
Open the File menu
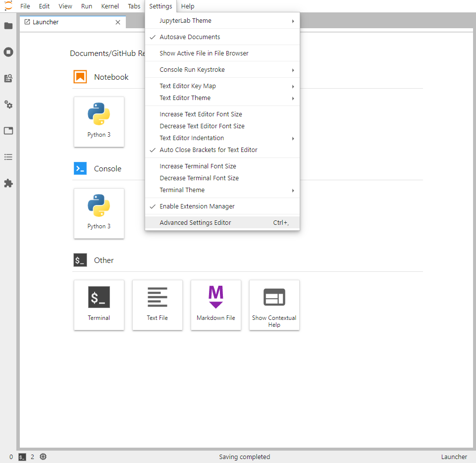pos(25,6)
